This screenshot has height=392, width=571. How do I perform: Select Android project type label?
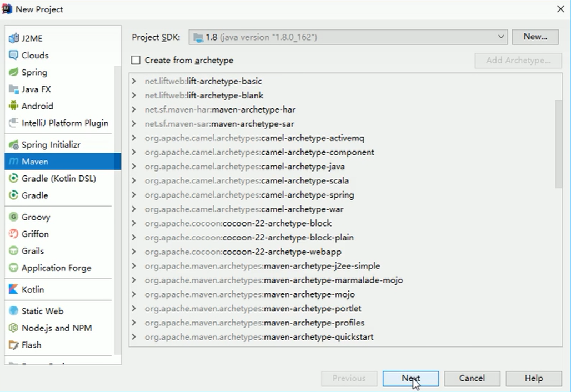coord(37,106)
